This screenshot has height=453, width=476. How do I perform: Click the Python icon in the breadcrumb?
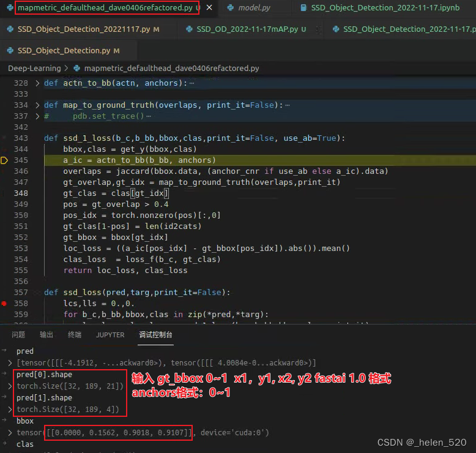pos(77,69)
